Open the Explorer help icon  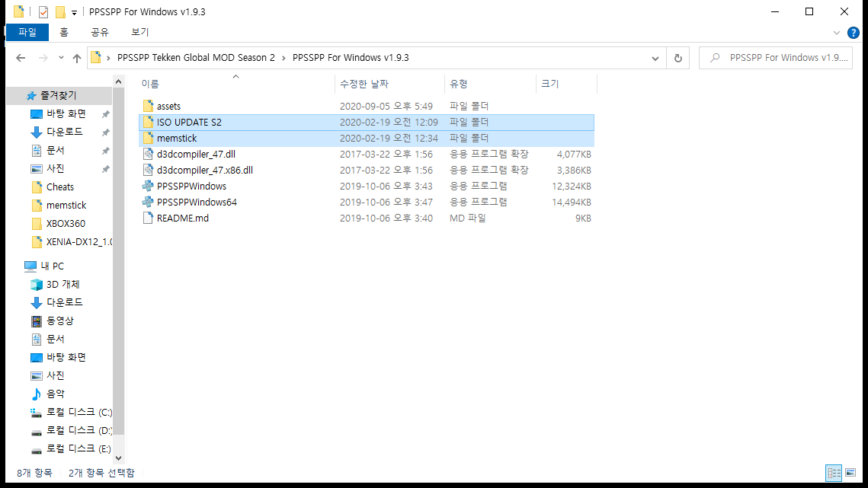[x=854, y=33]
